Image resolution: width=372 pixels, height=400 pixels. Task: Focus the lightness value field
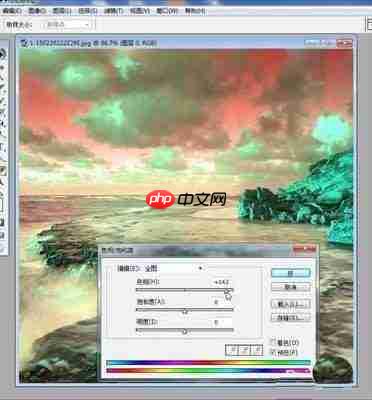pos(222,322)
